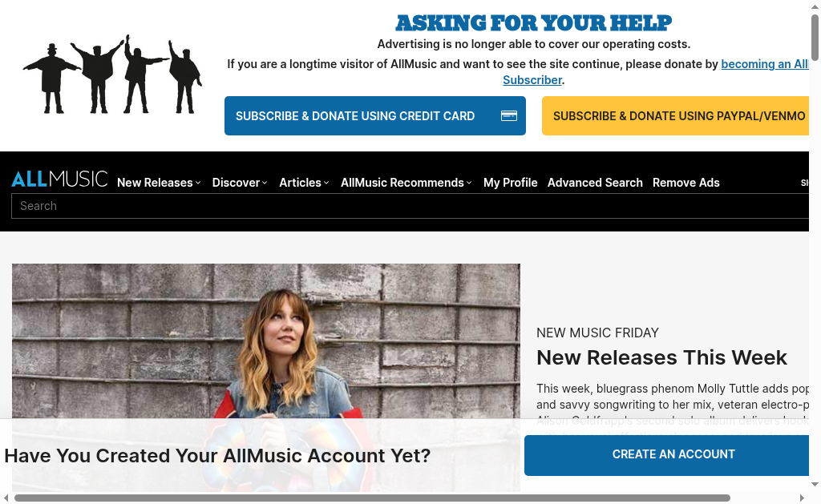The image size is (821, 504).
Task: Expand the New Releases dropdown menu
Action: tap(159, 183)
